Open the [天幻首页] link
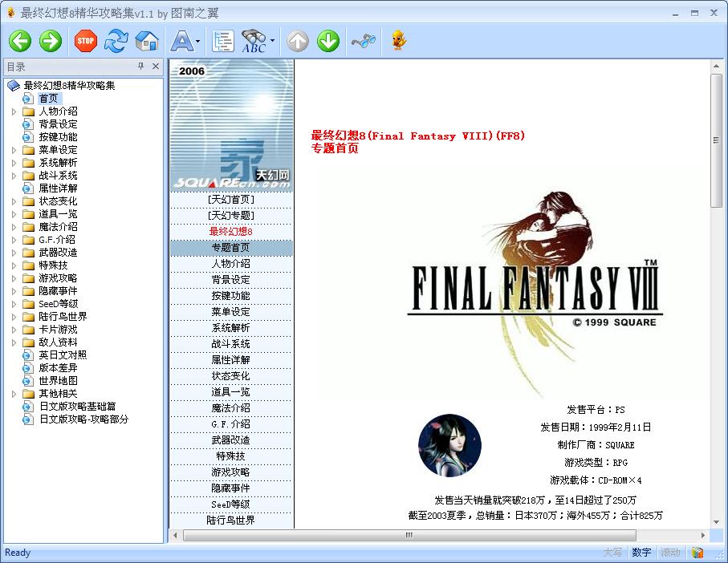 [x=231, y=199]
